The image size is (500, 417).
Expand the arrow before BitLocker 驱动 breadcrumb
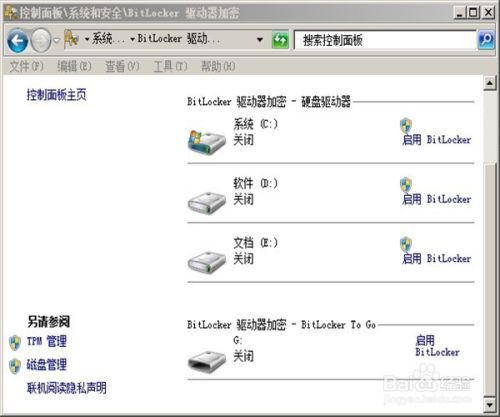[x=132, y=40]
